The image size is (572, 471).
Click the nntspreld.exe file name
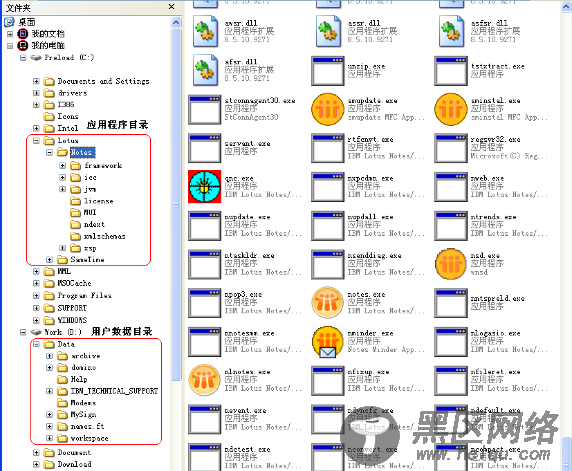coord(498,298)
